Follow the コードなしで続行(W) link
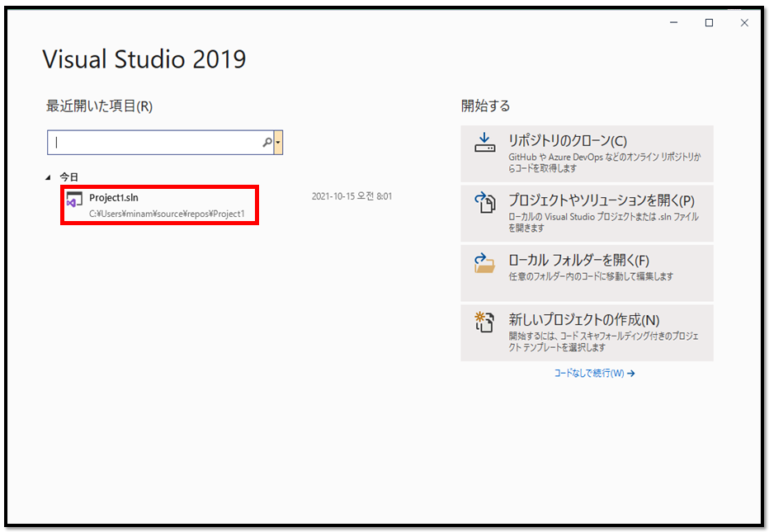Image resolution: width=769 pixels, height=532 pixels. (594, 373)
